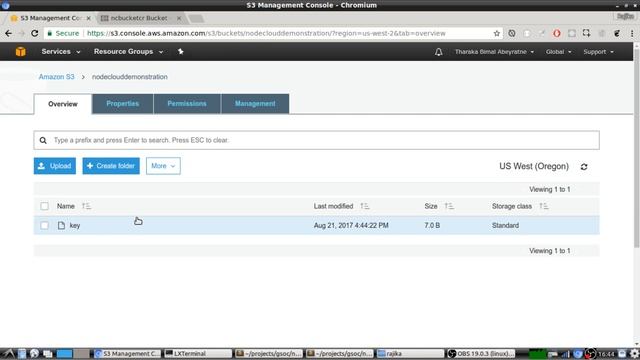The image size is (640, 360).
Task: Click the Aug 21, 2017 4:44:22 PM cell
Action: 351,226
